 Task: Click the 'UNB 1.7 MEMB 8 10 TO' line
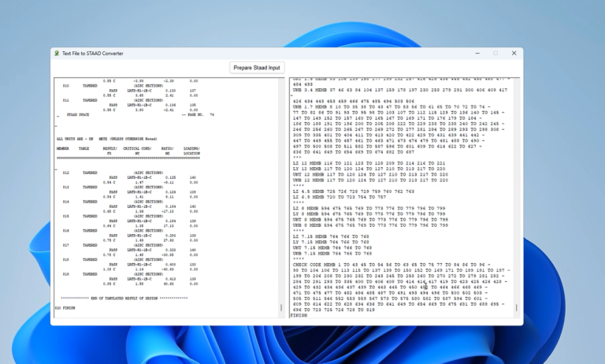392,107
